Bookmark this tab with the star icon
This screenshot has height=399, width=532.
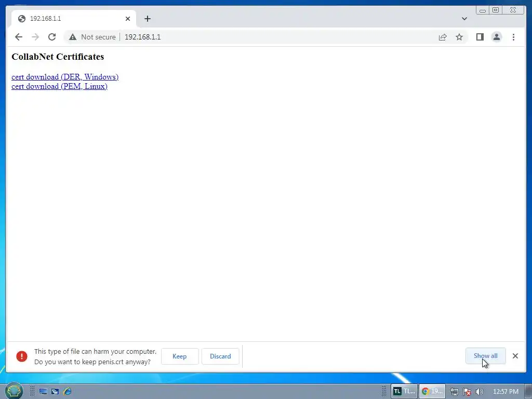click(x=459, y=37)
